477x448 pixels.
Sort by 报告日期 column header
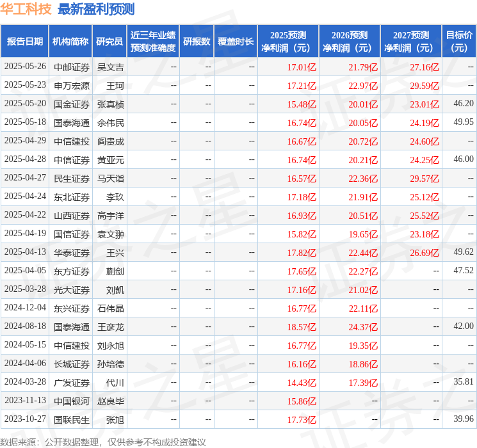(x=25, y=41)
